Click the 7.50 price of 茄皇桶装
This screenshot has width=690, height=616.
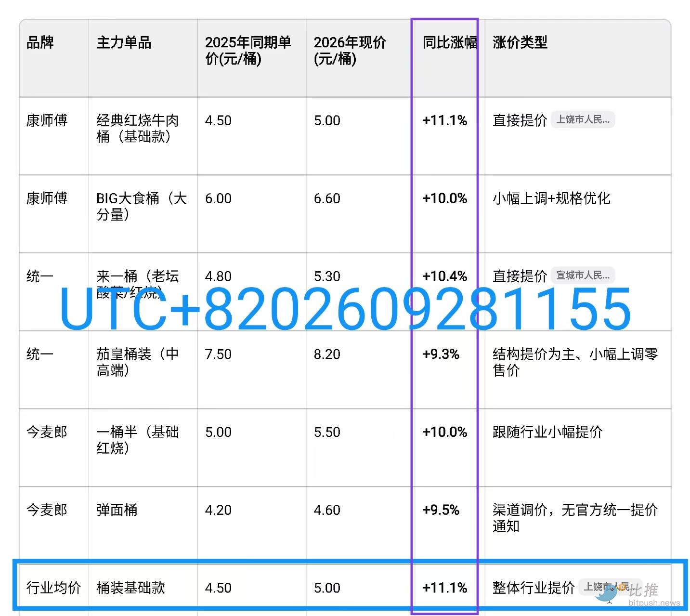[x=218, y=354]
